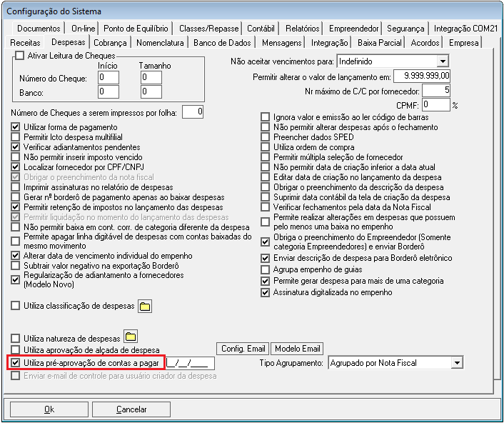Select the Empresa tab
The width and height of the screenshot is (504, 423).
coord(463,43)
